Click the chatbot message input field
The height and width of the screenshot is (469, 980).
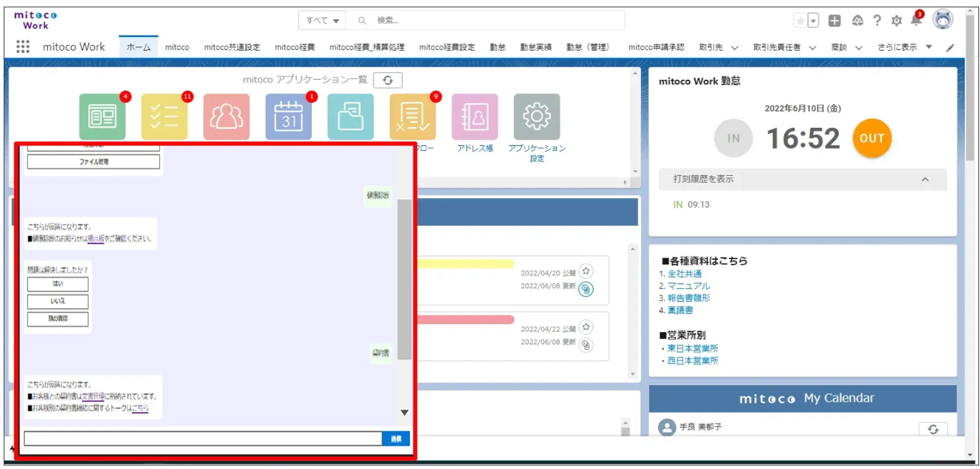(203, 439)
